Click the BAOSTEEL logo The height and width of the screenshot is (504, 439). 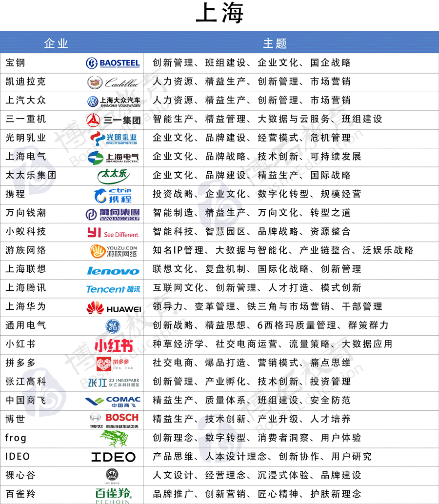113,63
